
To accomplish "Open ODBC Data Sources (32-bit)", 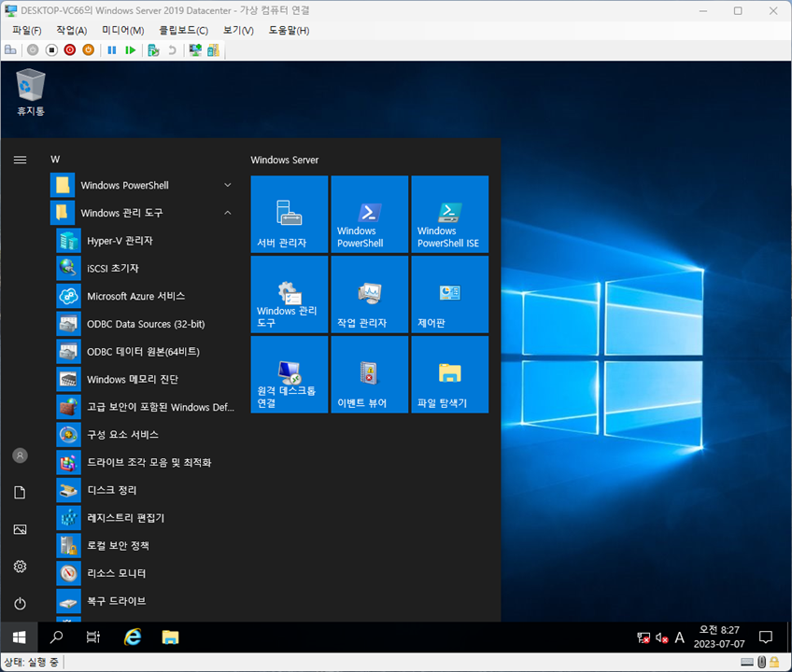I will [x=146, y=324].
